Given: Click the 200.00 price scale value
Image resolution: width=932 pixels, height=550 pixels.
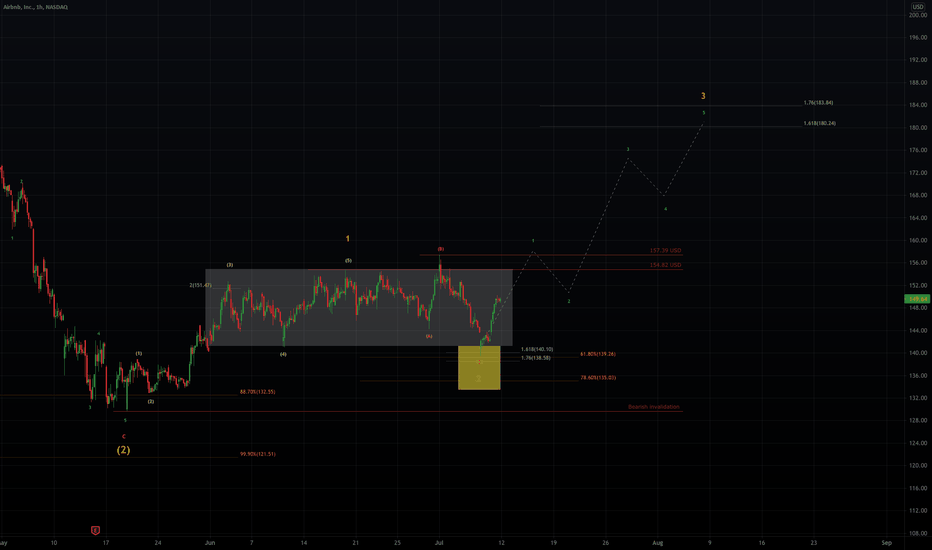Looking at the screenshot, I should click(x=918, y=15).
